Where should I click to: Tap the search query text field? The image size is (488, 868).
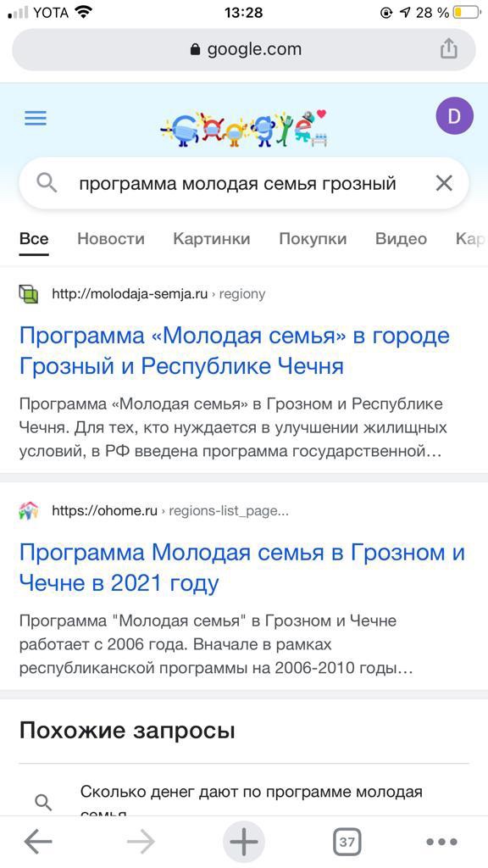pyautogui.click(x=238, y=183)
